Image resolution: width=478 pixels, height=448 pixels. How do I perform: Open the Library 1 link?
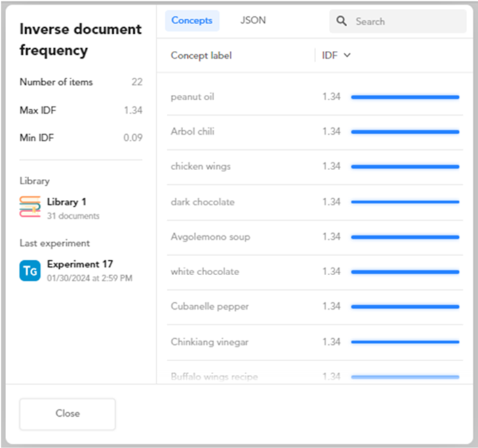coord(66,202)
